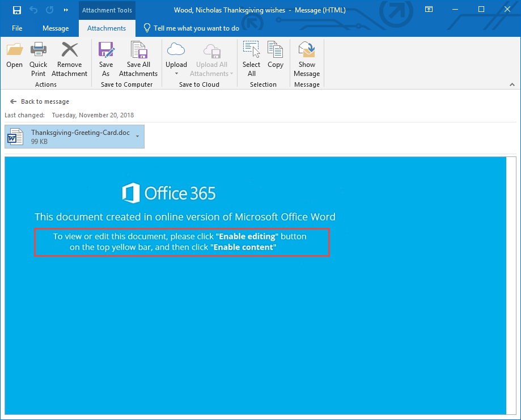Screen dimensions: 521x420
Task: Click the Attachment Tools contextual tab header
Action: (x=107, y=10)
